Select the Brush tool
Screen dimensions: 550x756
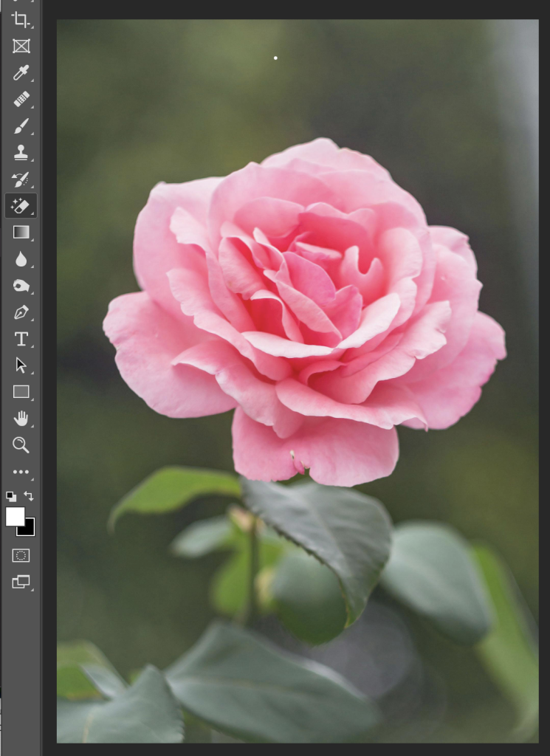click(21, 126)
